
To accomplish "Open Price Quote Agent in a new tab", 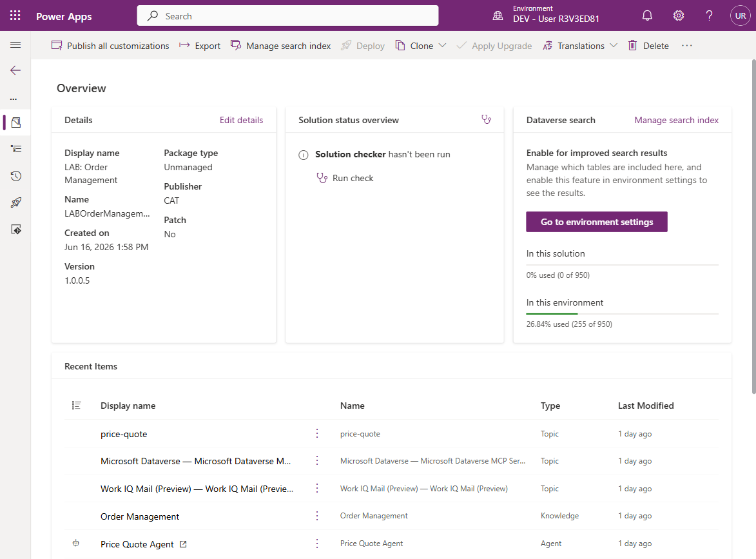I will click(183, 544).
